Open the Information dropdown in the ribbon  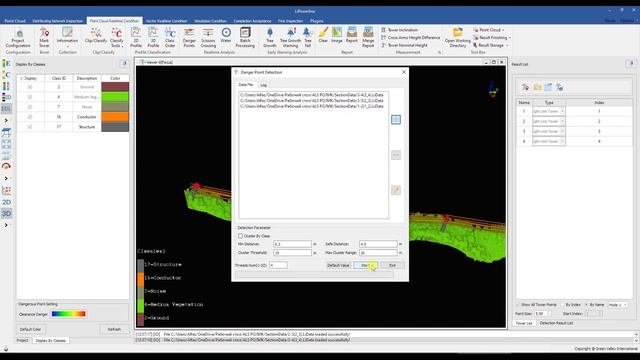click(x=67, y=38)
